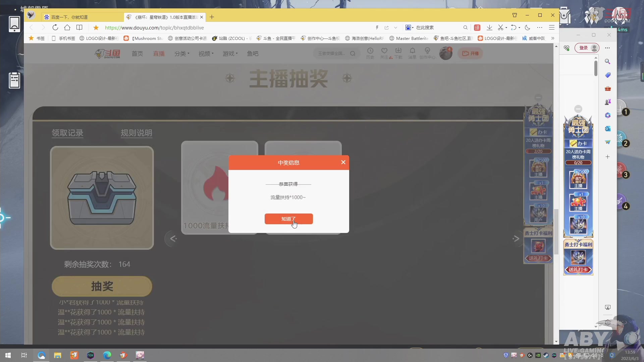Screen dimensions: 644x362
Task: Click the 送礼打卡 button in right window
Action: [578, 269]
